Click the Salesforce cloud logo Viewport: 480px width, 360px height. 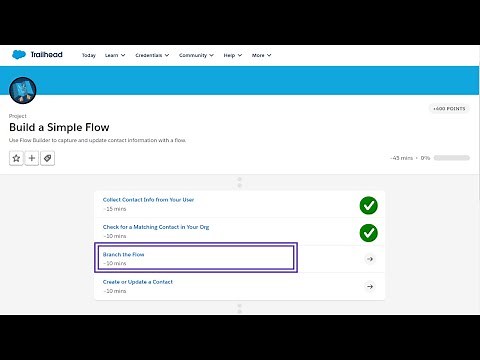click(19, 55)
